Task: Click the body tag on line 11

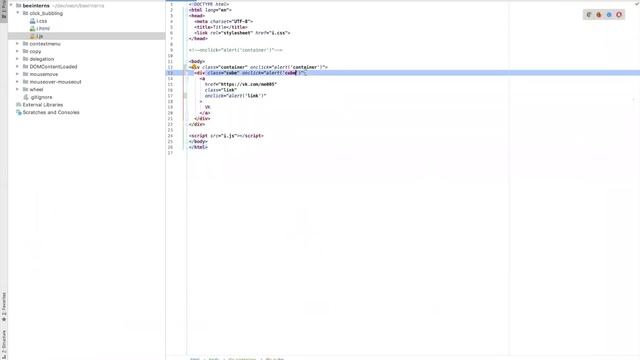Action: 197,61
